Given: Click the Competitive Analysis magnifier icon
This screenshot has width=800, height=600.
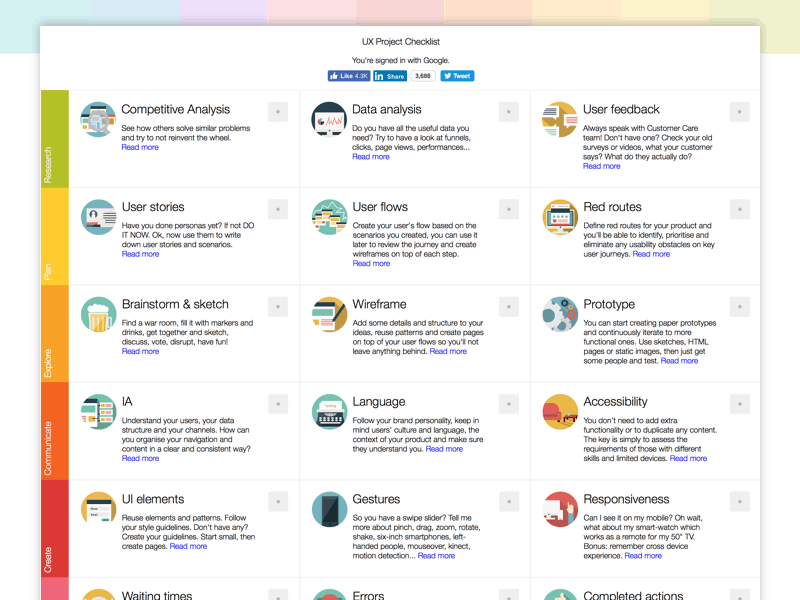Looking at the screenshot, I should click(98, 119).
